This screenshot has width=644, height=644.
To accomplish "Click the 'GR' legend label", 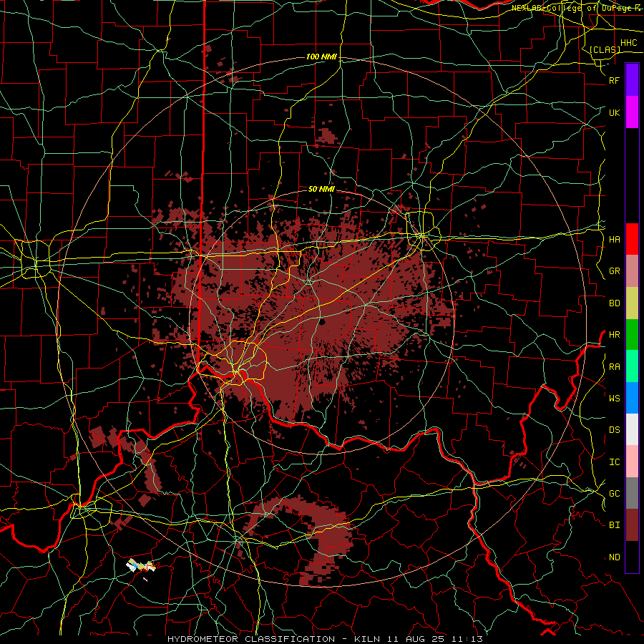I will 614,271.
